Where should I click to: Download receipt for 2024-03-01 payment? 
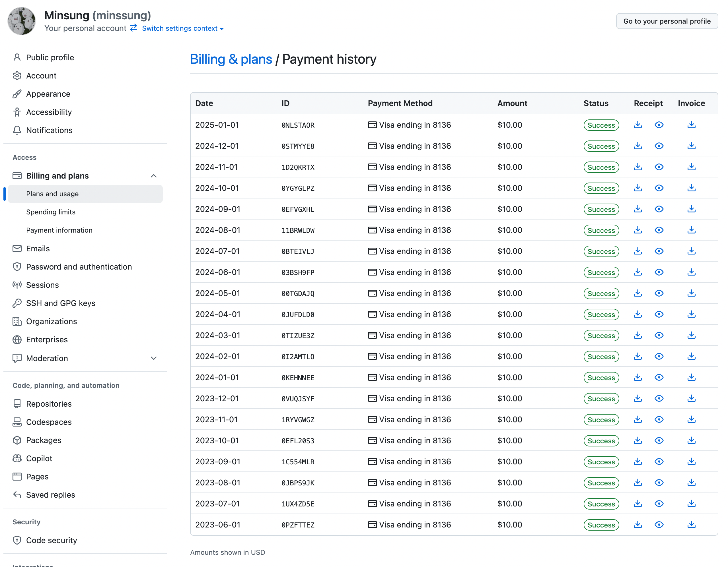click(x=637, y=336)
